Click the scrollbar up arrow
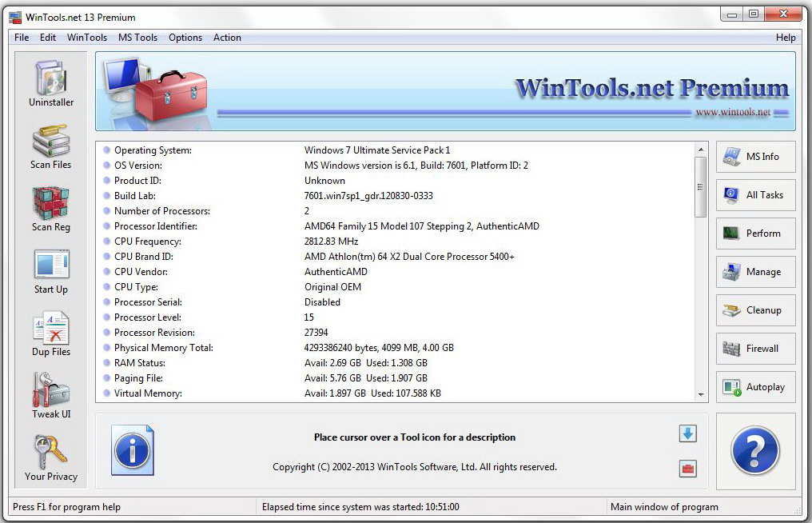This screenshot has width=812, height=523. click(x=701, y=150)
